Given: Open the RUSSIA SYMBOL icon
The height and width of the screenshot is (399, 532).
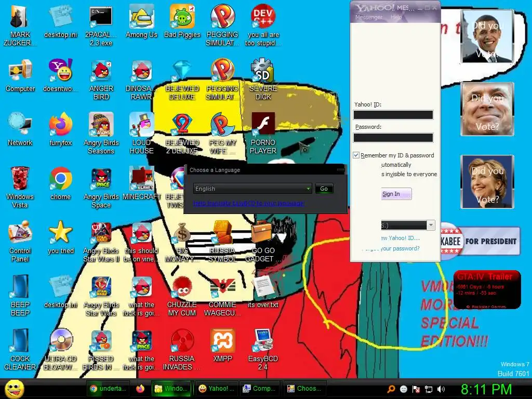Looking at the screenshot, I should point(222,241).
